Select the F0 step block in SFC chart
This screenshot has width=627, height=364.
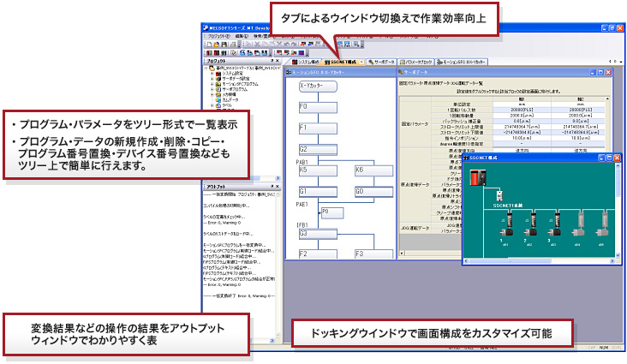tap(314, 107)
